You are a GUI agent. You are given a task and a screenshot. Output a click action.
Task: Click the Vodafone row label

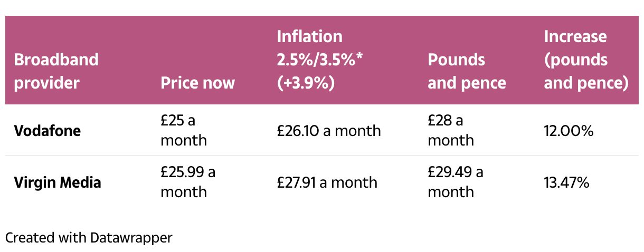pyautogui.click(x=48, y=130)
